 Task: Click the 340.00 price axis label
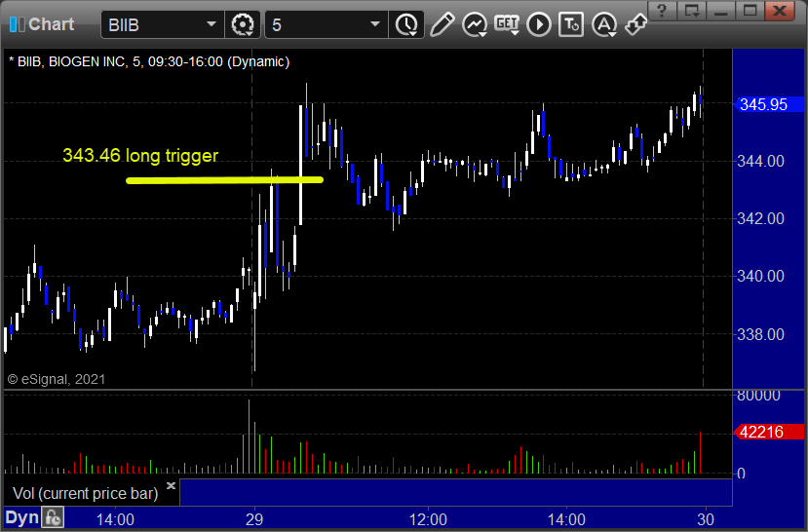tap(760, 276)
